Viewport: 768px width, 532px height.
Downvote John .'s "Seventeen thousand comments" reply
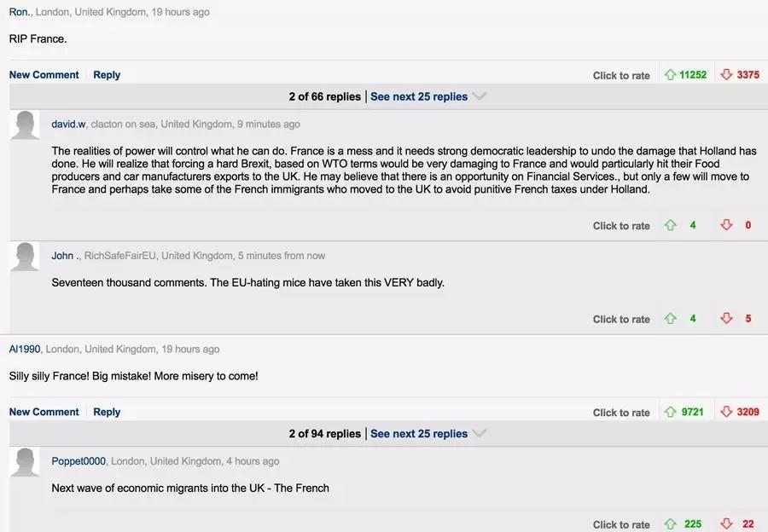pos(726,319)
